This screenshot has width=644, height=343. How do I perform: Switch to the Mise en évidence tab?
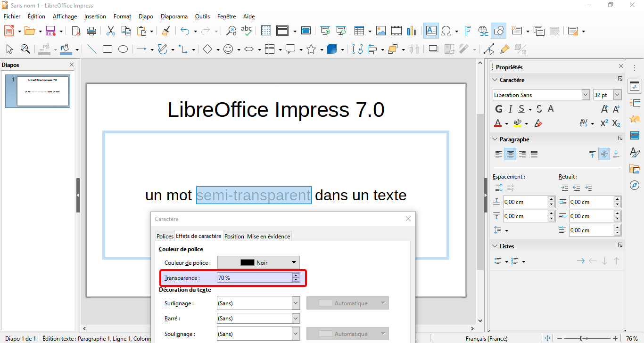pyautogui.click(x=269, y=237)
